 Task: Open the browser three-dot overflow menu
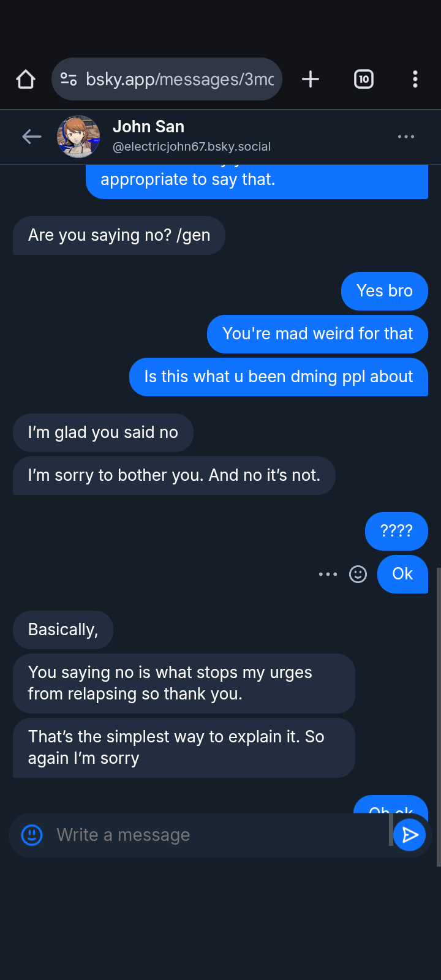pos(415,79)
